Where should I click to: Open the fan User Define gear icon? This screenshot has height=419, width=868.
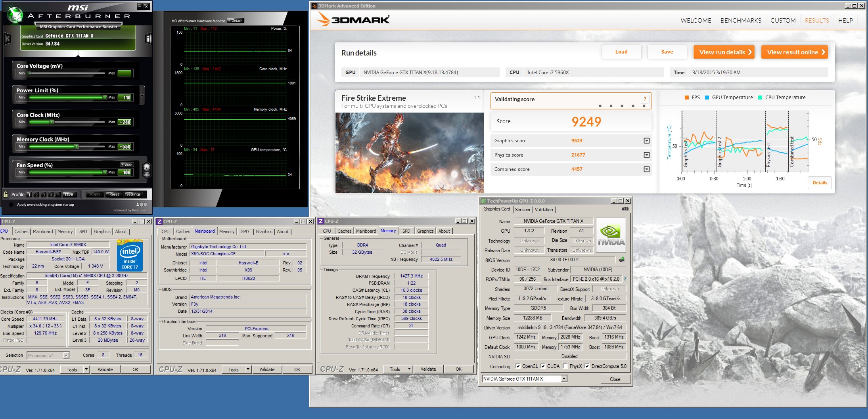[x=147, y=170]
